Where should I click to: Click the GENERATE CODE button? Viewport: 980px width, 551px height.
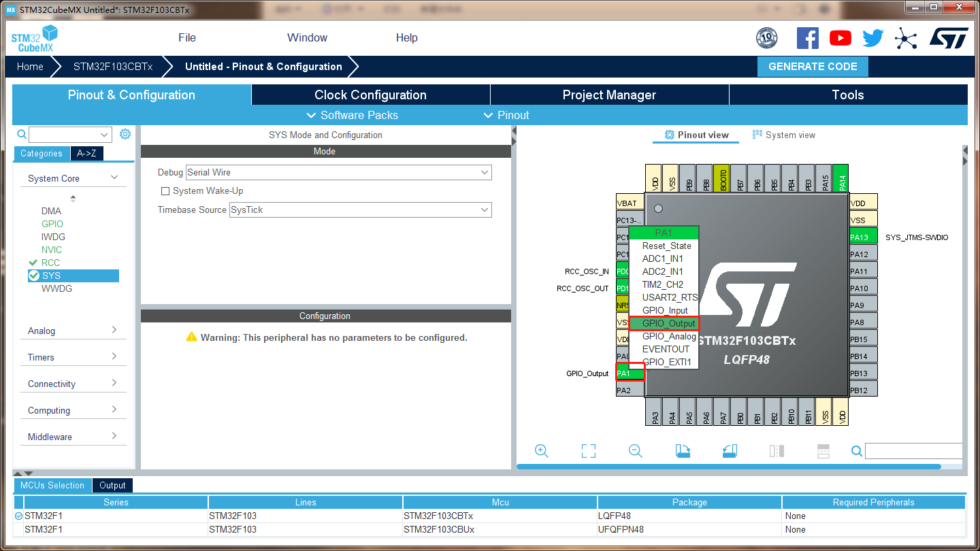pos(813,67)
